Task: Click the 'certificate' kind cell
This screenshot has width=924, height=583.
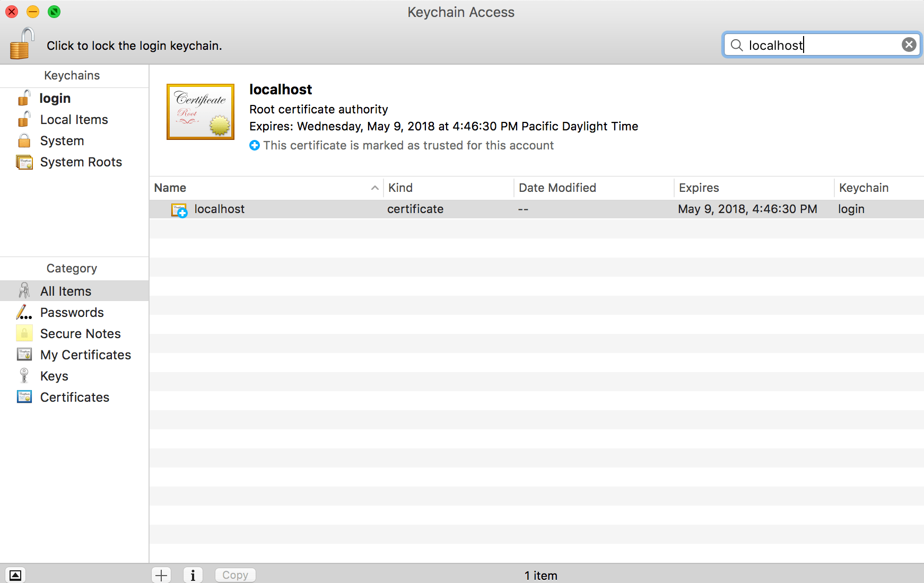Action: (415, 209)
